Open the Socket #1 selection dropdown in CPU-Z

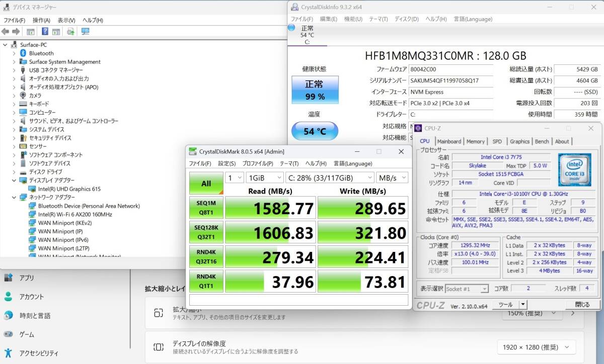pos(467,289)
